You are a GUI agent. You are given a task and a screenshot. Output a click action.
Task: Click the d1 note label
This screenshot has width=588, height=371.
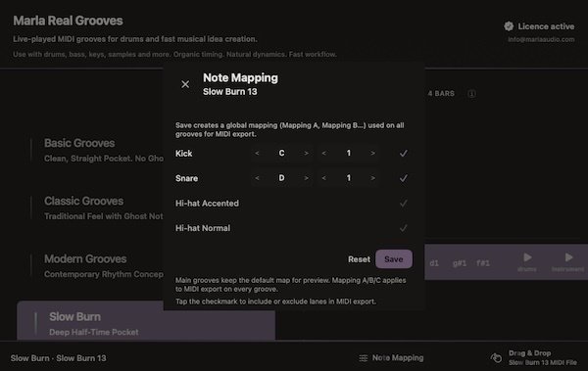tap(434, 263)
